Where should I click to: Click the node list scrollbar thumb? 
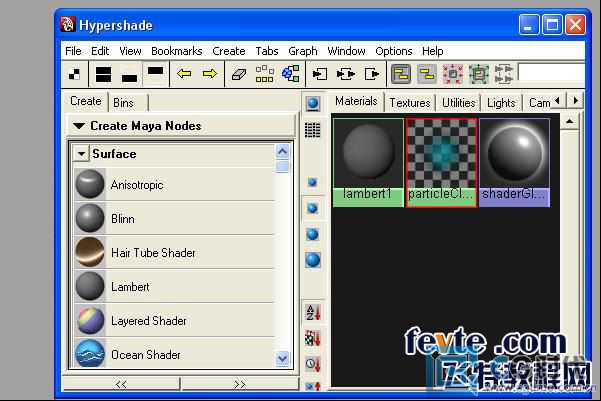point(282,167)
